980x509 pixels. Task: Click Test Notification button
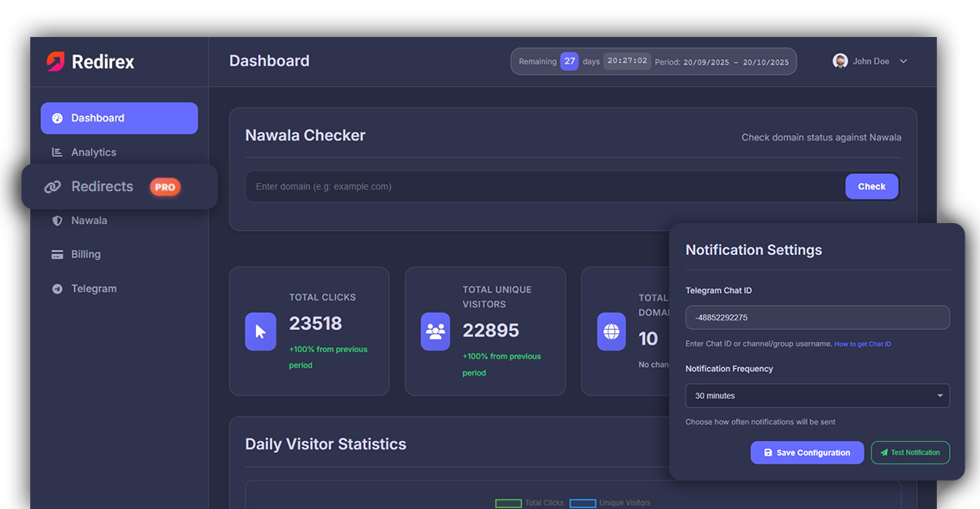coord(910,452)
